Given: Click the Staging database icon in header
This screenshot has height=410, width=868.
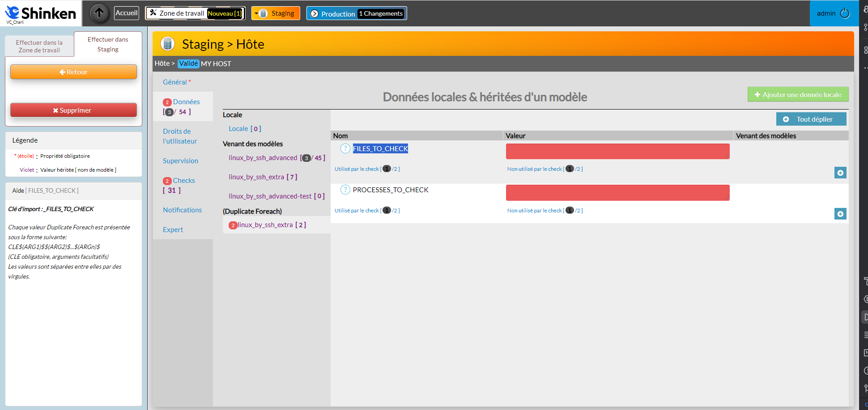Looking at the screenshot, I should click(168, 44).
